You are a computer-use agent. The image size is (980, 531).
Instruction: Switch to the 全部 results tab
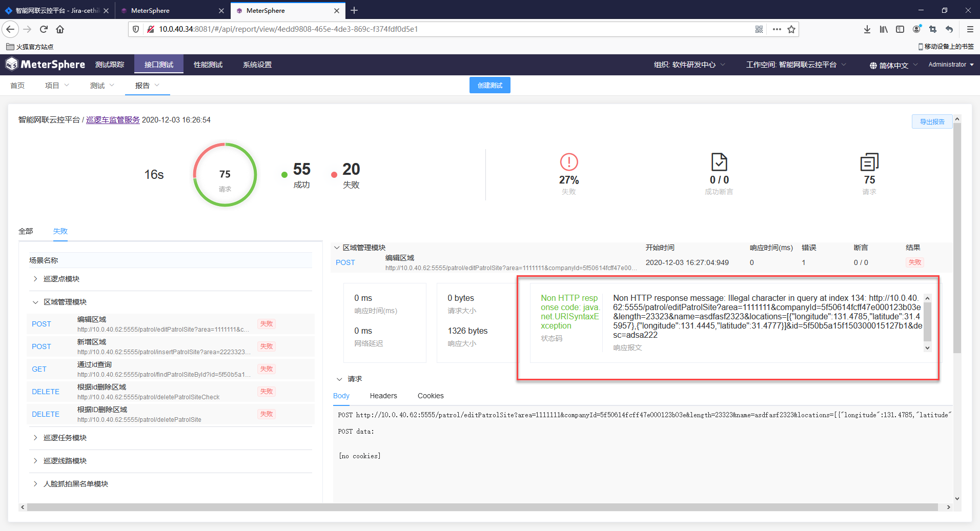point(26,231)
